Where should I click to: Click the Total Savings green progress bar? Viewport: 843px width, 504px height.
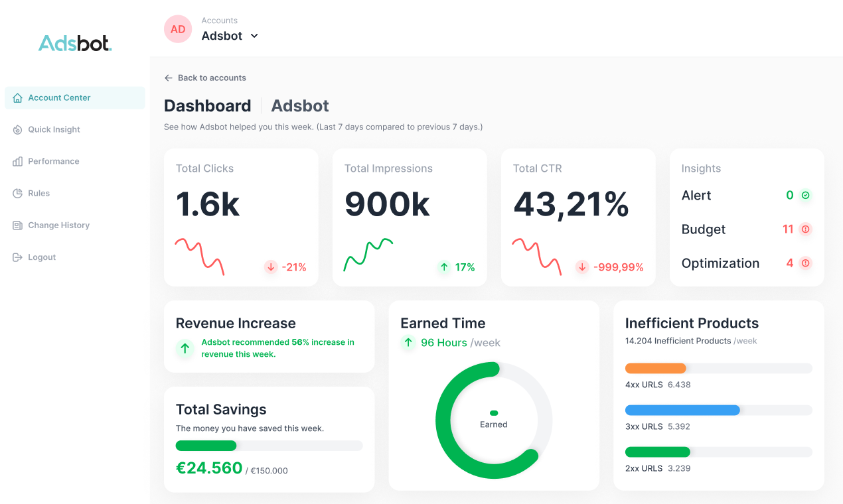click(x=206, y=446)
